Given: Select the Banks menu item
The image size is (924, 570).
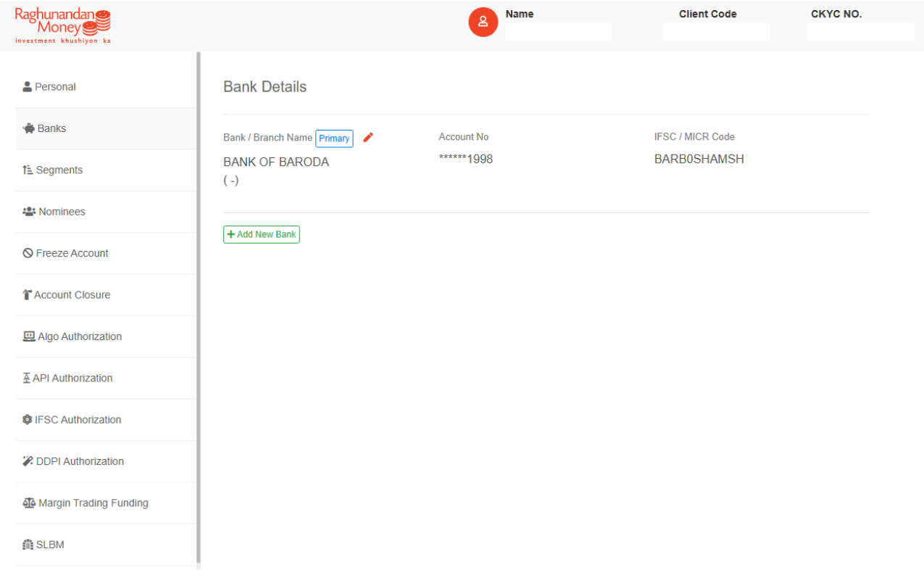Looking at the screenshot, I should click(x=106, y=128).
